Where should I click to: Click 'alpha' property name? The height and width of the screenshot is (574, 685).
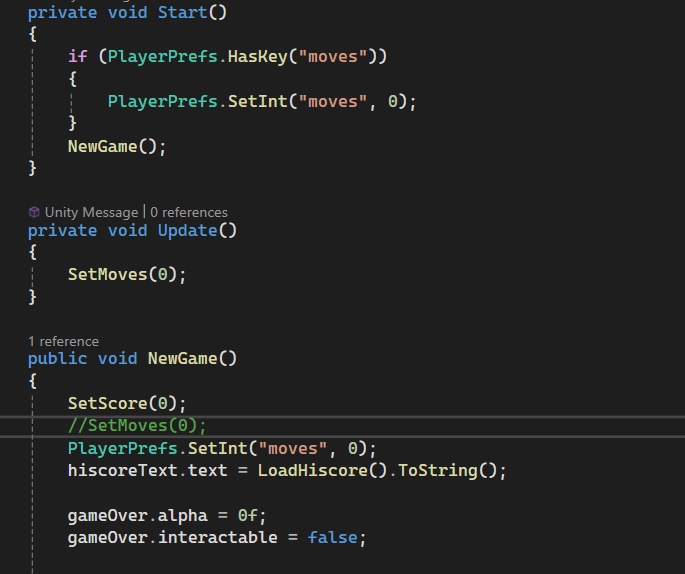(183, 516)
